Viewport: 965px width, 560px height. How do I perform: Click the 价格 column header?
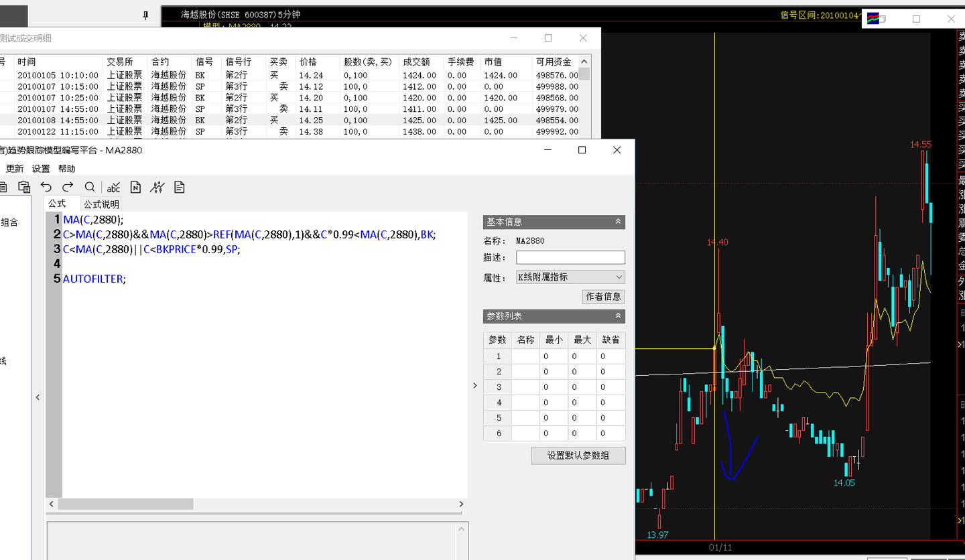[x=318, y=62]
